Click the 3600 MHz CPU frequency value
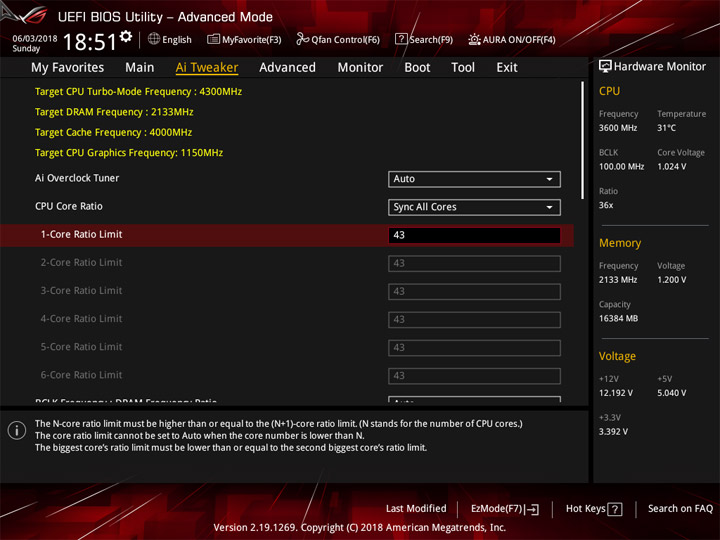 [x=618, y=128]
